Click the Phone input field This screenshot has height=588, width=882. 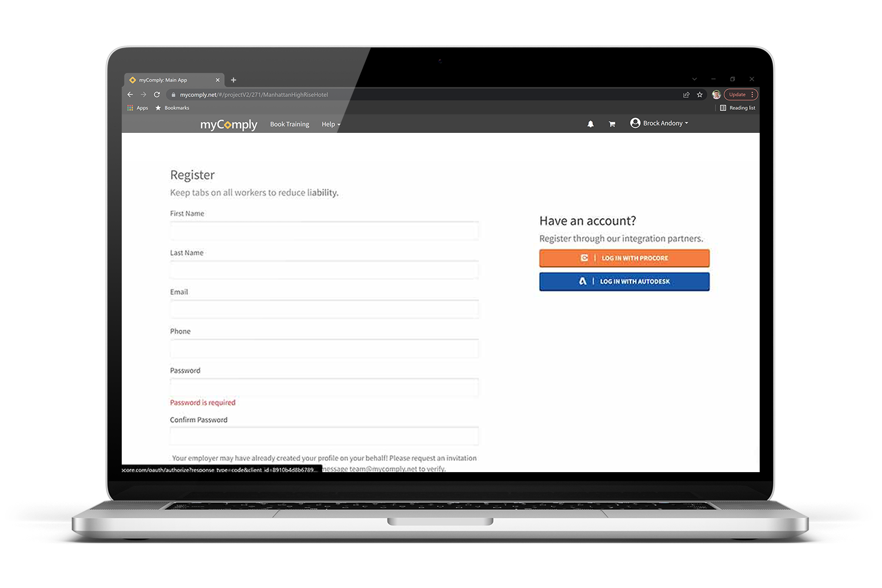(324, 349)
